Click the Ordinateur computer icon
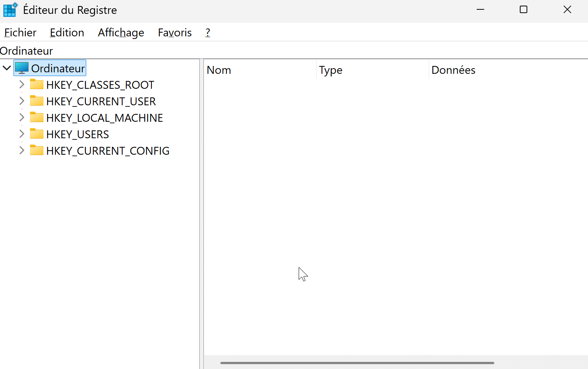Viewport: 588px width, 369px height. [22, 68]
